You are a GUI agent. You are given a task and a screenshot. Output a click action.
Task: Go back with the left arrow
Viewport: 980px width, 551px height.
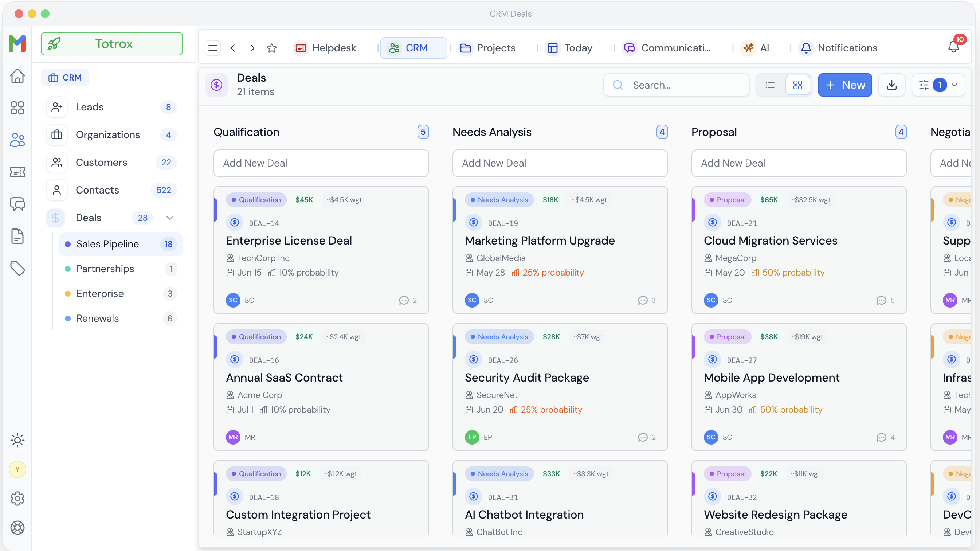pyautogui.click(x=234, y=48)
